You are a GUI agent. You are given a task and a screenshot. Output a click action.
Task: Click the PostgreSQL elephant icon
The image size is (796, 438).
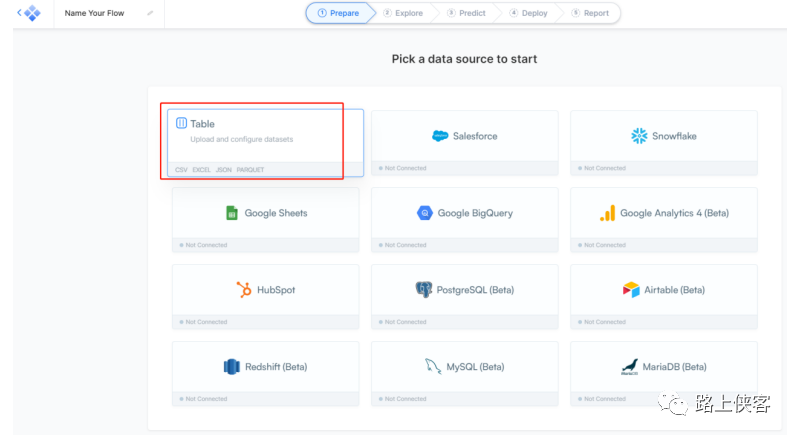click(423, 290)
